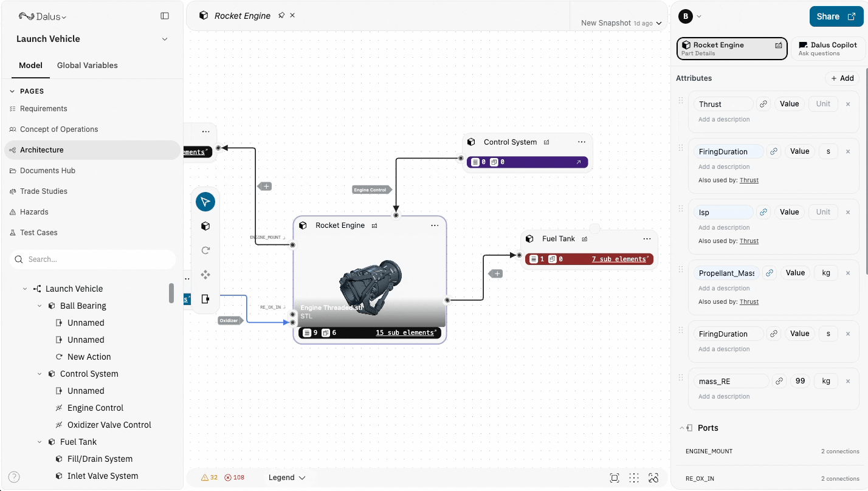Click the Isp attribute link icon

pyautogui.click(x=763, y=212)
